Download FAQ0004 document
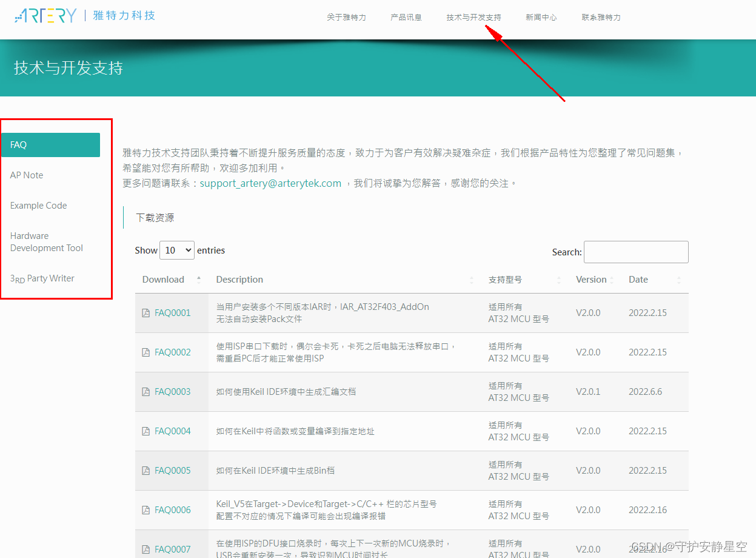This screenshot has height=558, width=756. (x=173, y=431)
